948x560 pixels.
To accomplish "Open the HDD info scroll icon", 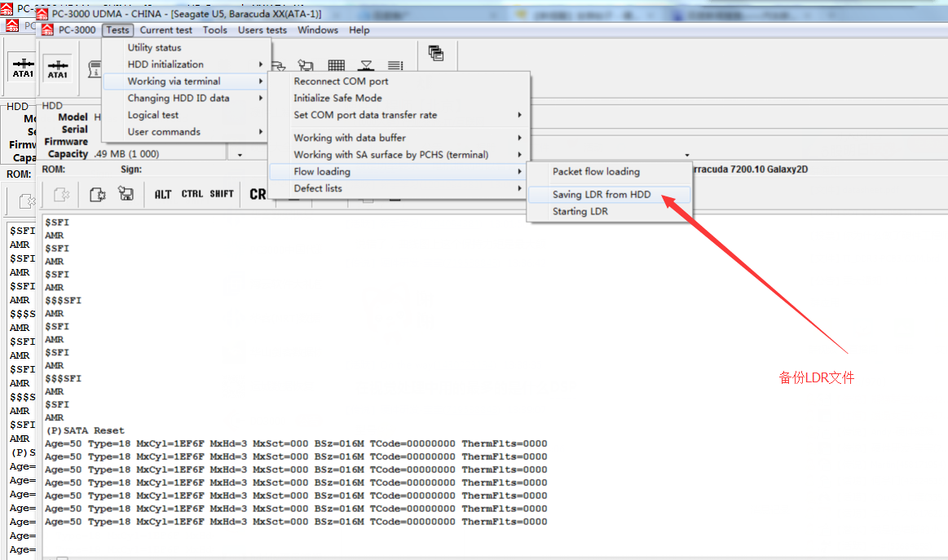I will point(95,68).
